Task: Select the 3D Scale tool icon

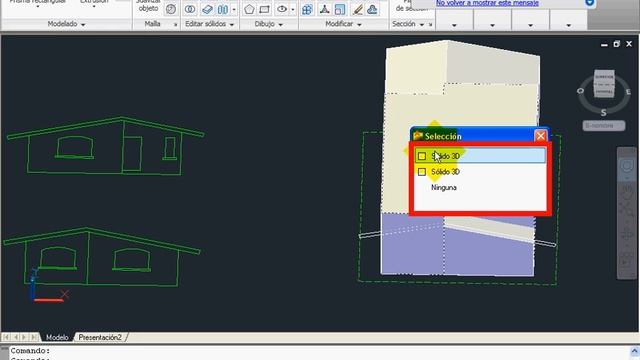Action: 340,9
